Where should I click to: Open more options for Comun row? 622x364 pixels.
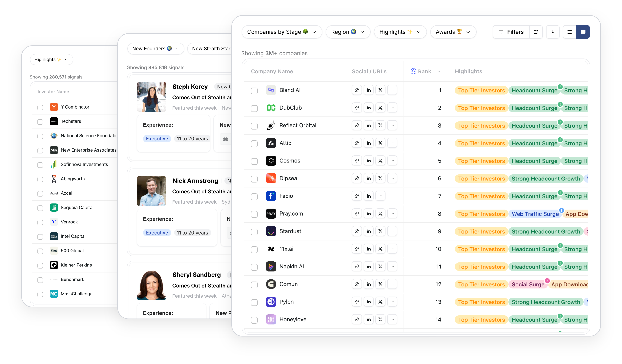[x=392, y=284]
